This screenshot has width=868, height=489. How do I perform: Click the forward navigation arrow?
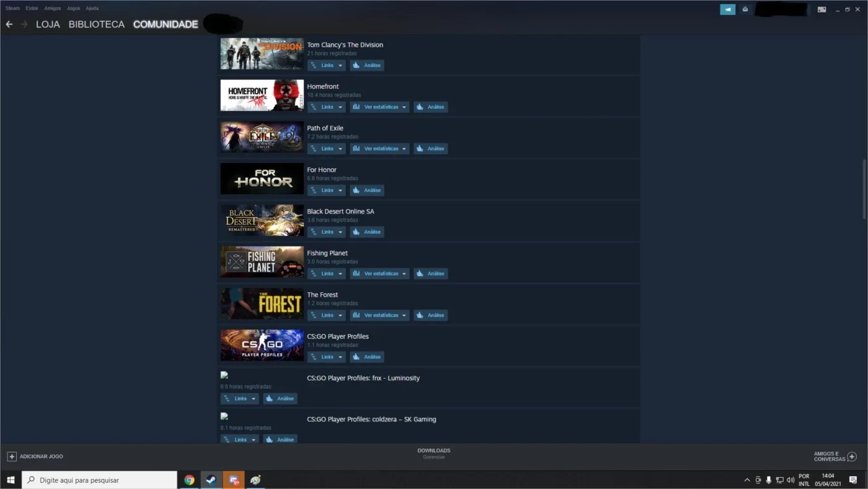(x=24, y=24)
